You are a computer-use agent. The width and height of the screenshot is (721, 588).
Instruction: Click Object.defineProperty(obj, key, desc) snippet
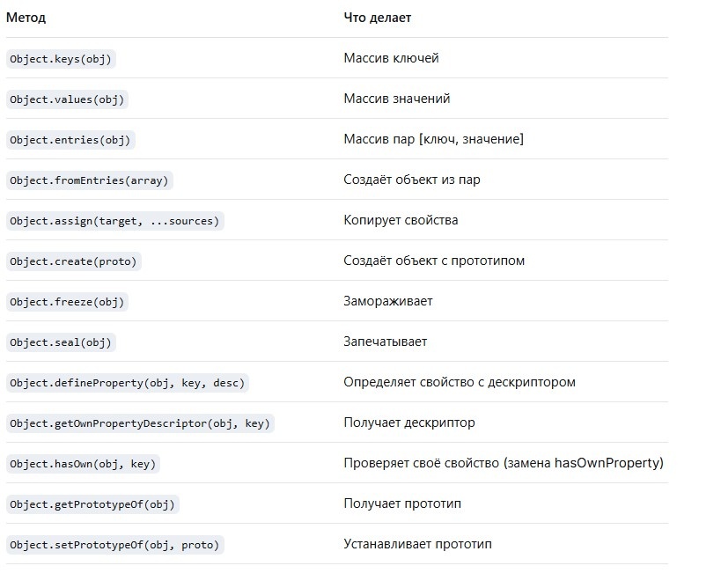[x=127, y=383]
